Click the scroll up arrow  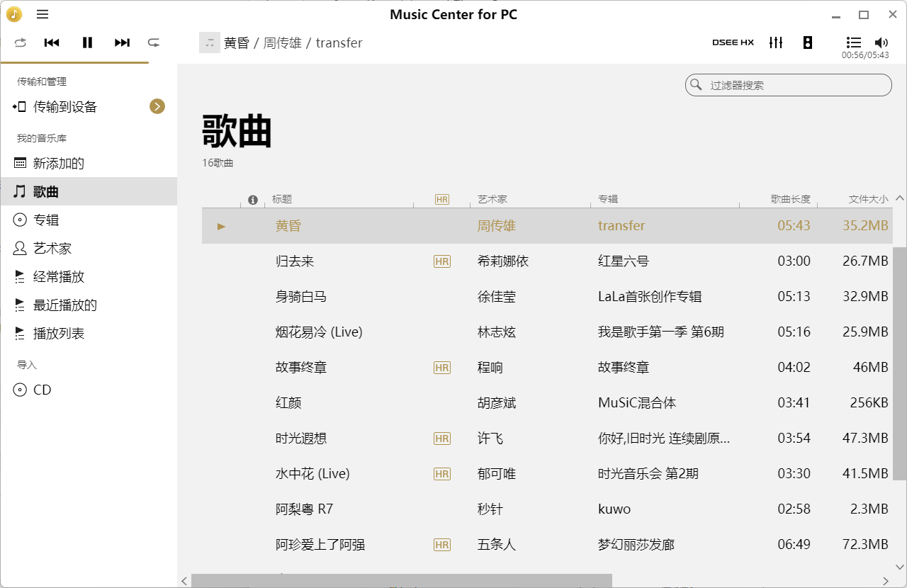[x=899, y=198]
